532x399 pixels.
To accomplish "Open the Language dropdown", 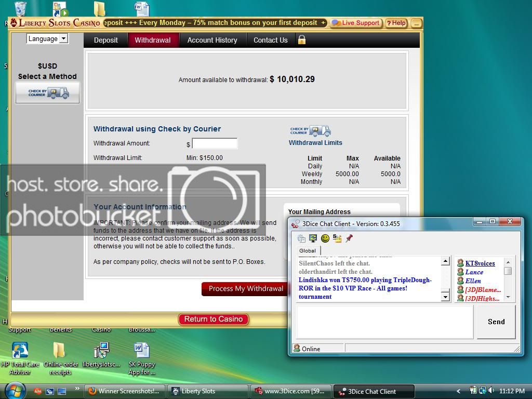I will [47, 38].
